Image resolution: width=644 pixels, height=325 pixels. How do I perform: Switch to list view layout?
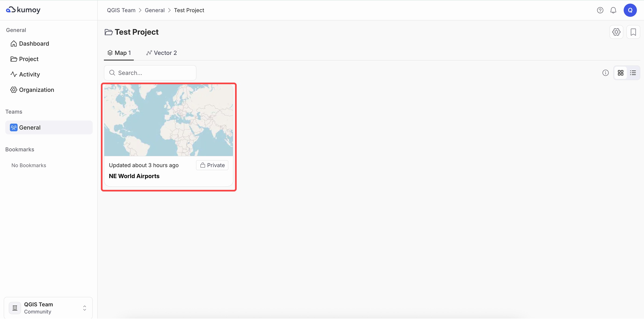pyautogui.click(x=633, y=73)
